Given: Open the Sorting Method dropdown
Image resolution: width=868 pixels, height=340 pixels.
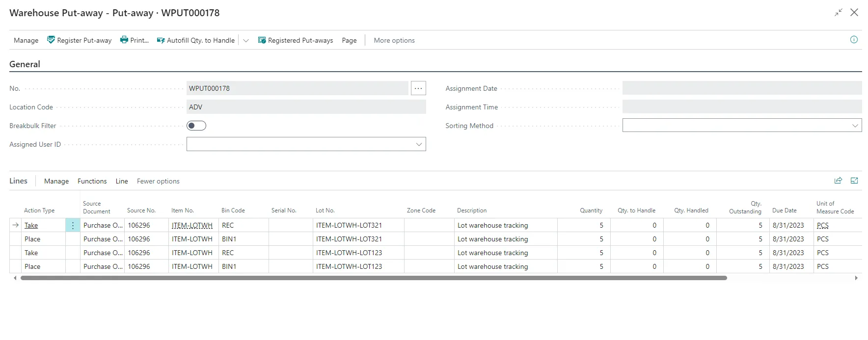Looking at the screenshot, I should (x=855, y=126).
